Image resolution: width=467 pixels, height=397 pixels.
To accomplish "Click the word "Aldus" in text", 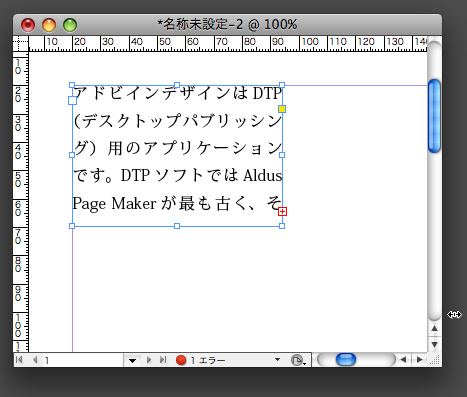I will [263, 175].
